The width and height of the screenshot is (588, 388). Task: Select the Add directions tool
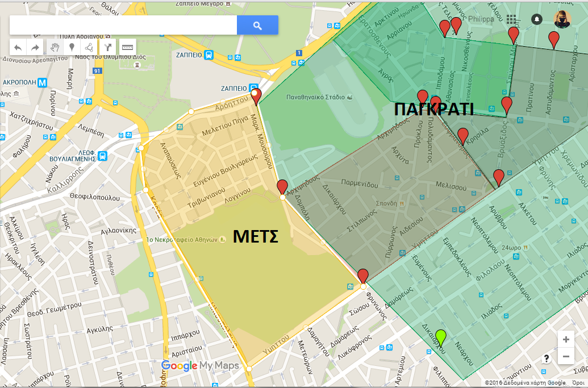tap(108, 47)
